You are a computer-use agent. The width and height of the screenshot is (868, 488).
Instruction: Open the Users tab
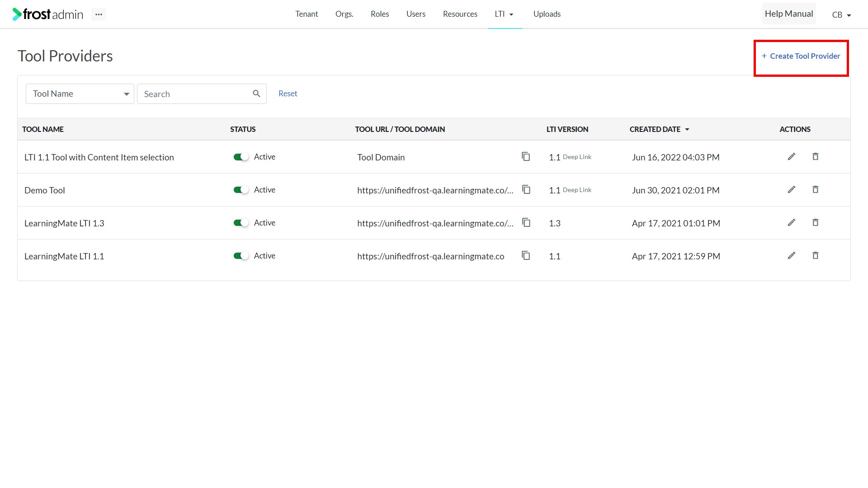(x=416, y=14)
